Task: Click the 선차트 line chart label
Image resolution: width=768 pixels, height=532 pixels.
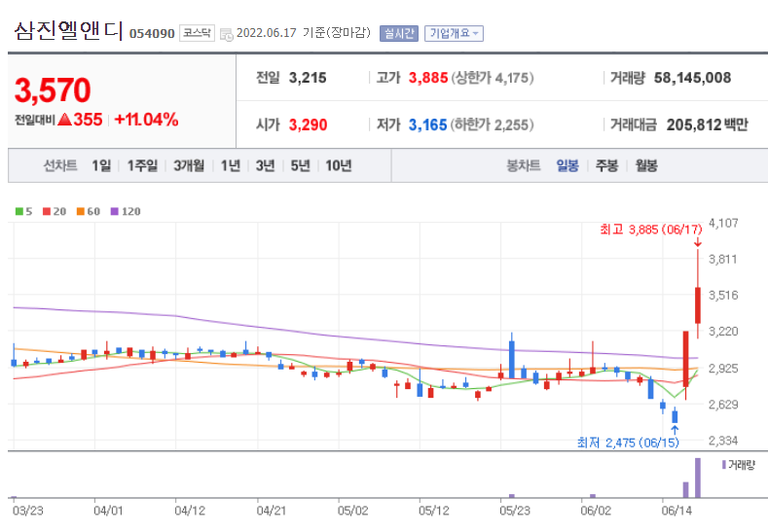Action: [x=60, y=165]
